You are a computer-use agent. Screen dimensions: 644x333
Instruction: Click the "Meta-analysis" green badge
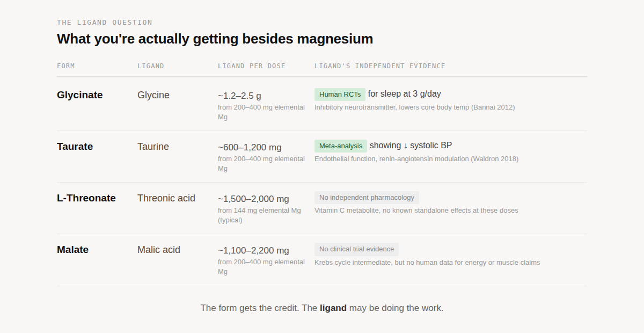[341, 146]
